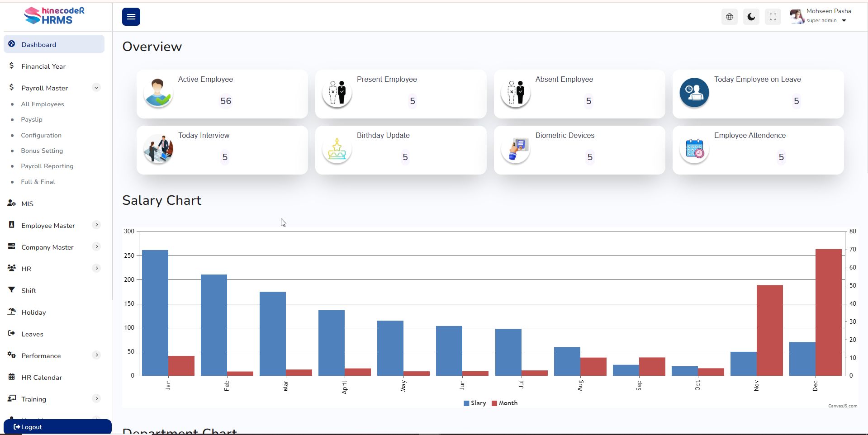The height and width of the screenshot is (435, 868).
Task: Open the super admin dropdown arrow
Action: (844, 21)
